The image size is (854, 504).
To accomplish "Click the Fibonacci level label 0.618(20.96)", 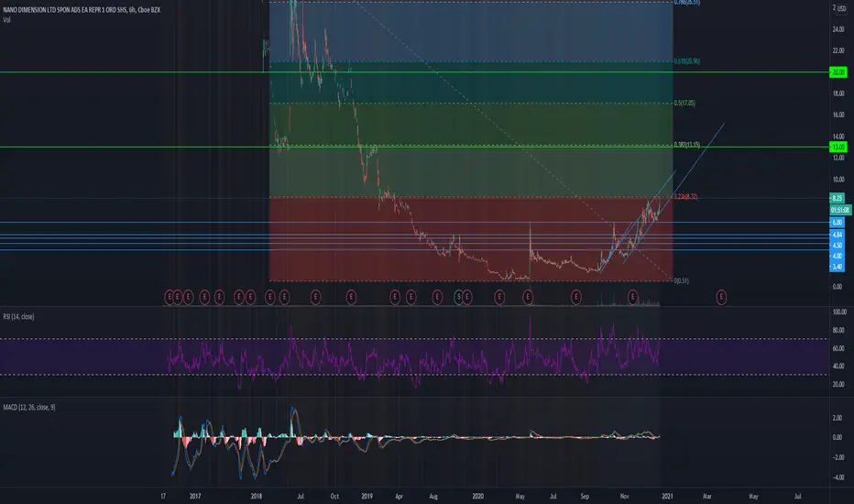I will click(x=687, y=61).
